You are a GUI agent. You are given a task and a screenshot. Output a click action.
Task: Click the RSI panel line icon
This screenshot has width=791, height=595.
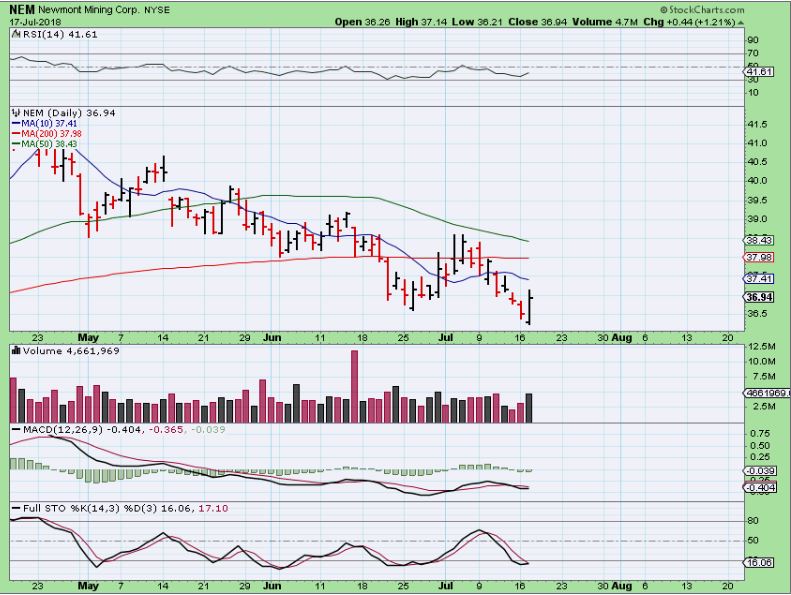click(15, 34)
